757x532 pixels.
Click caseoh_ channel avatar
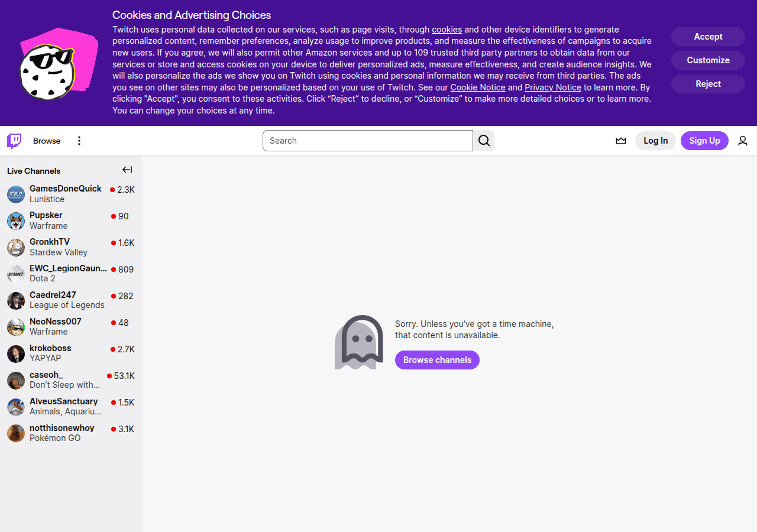click(16, 381)
